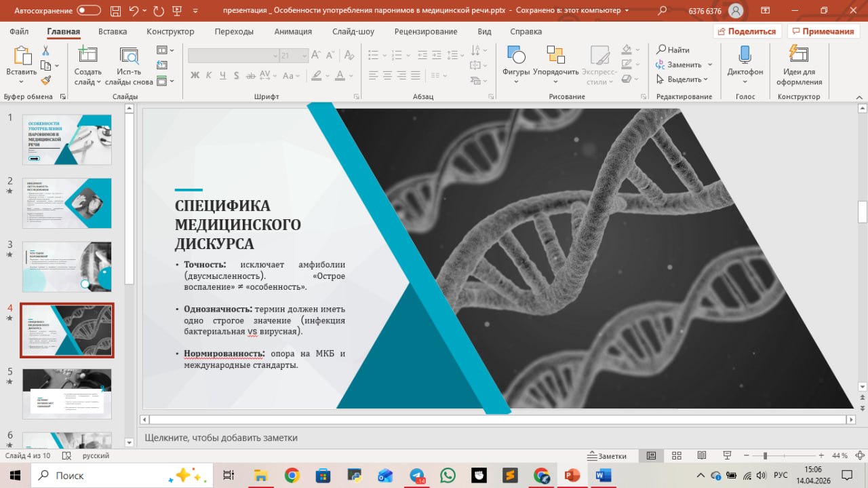Click the Comments (Примечания) button
Viewport: 868px width, 488px height.
coord(823,31)
